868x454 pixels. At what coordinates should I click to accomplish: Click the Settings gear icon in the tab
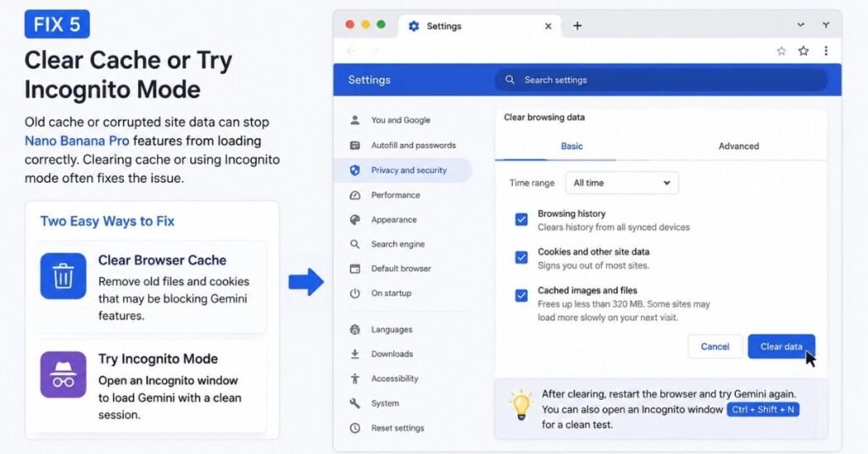coord(414,26)
